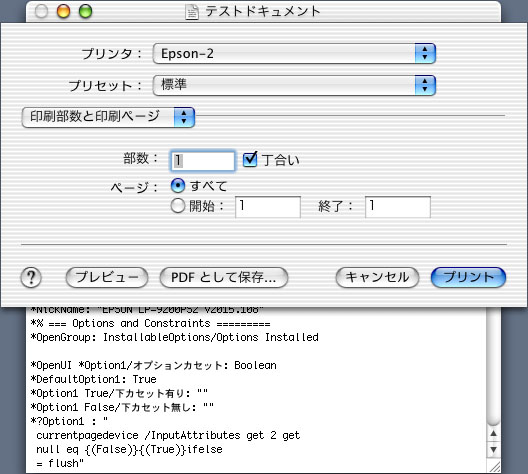The height and width of the screenshot is (474, 528).
Task: Click the resize grip of the document window
Action: 494,467
